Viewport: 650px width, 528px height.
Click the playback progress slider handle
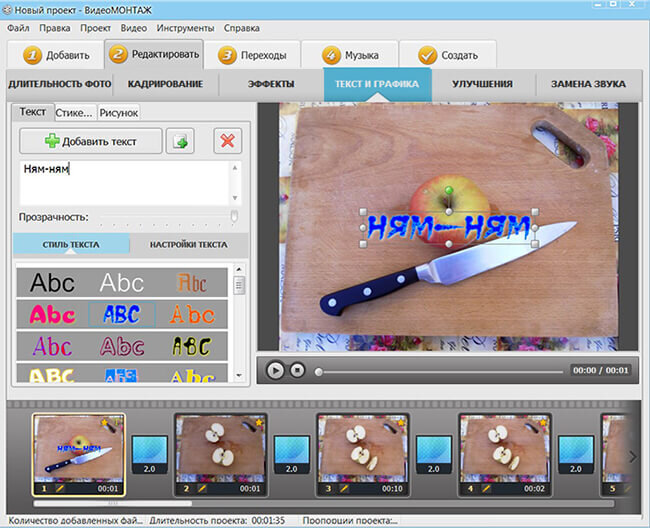(318, 372)
